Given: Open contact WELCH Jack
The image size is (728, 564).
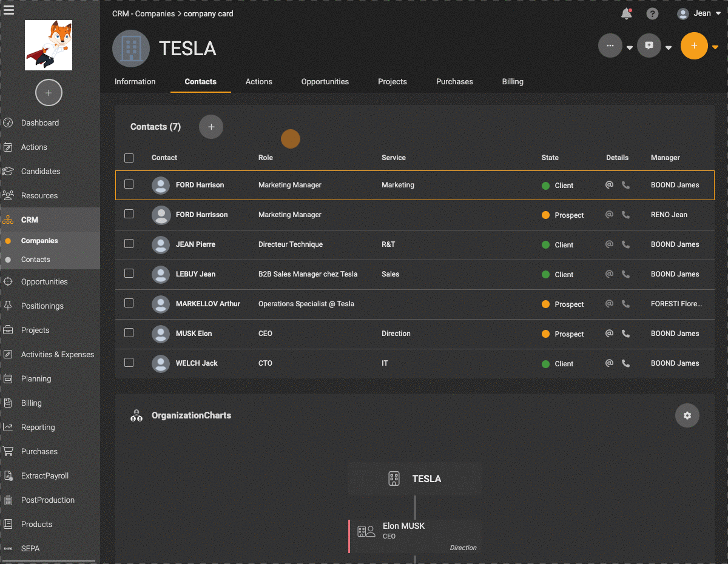Looking at the screenshot, I should 197,363.
